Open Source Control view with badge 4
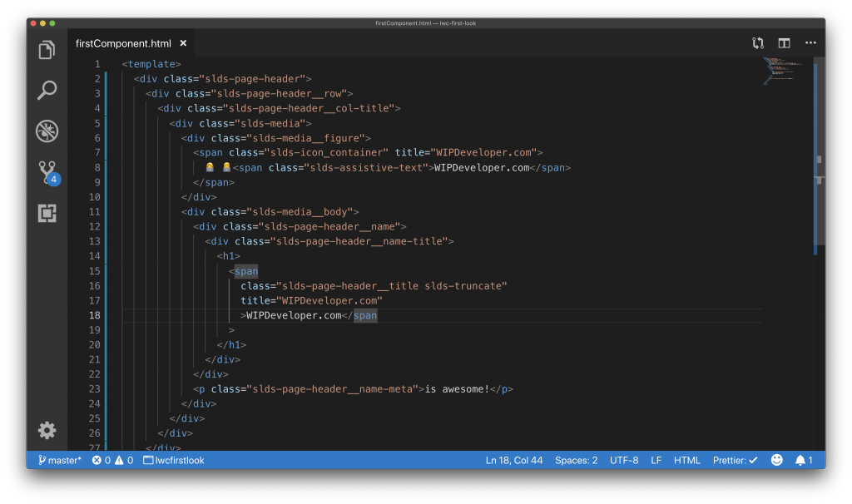Viewport: 852px width, 504px height. pos(47,173)
